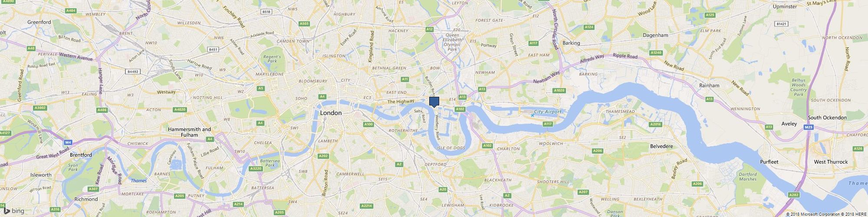Click the Regent's Park label
The image size is (868, 217).
[x=272, y=59]
